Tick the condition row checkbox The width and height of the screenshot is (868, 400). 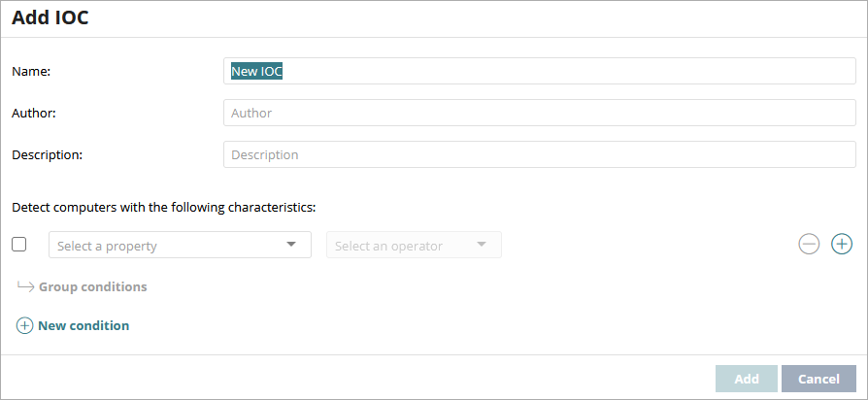pos(19,245)
